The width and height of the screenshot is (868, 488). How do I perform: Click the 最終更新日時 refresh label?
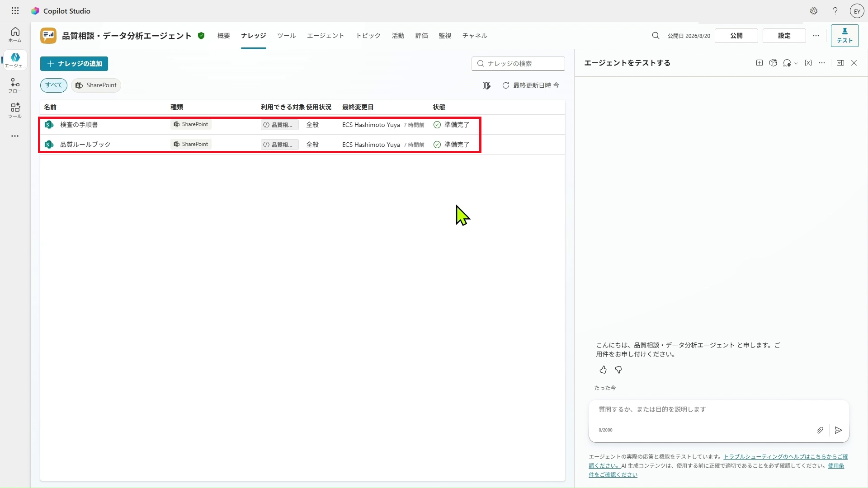tap(536, 85)
